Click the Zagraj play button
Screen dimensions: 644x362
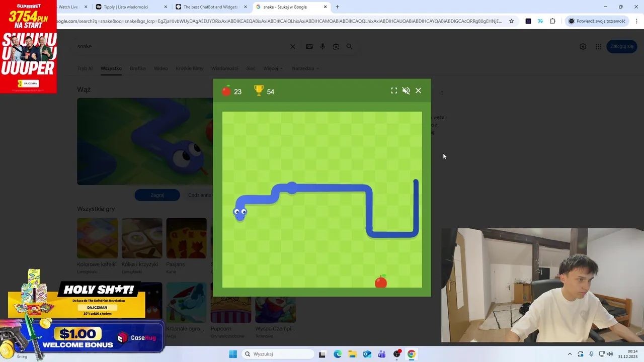point(157,195)
